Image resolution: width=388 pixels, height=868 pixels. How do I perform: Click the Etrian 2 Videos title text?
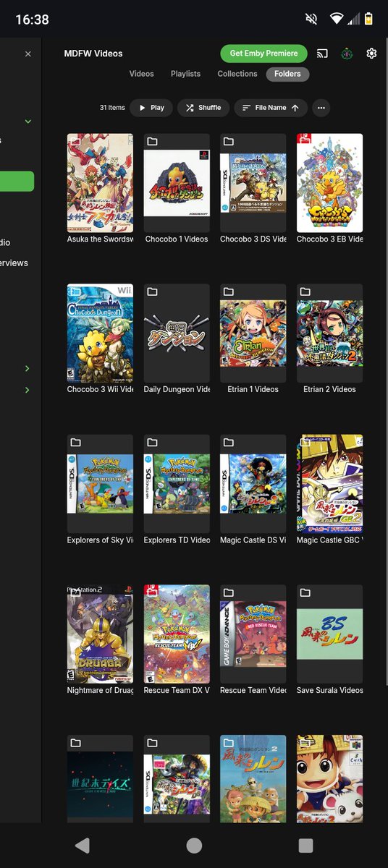[x=329, y=389]
